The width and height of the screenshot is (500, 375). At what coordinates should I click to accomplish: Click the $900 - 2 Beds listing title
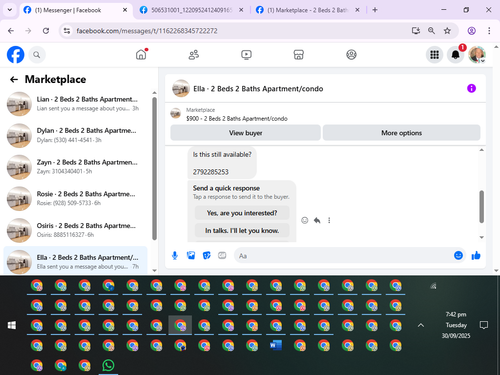point(237,119)
